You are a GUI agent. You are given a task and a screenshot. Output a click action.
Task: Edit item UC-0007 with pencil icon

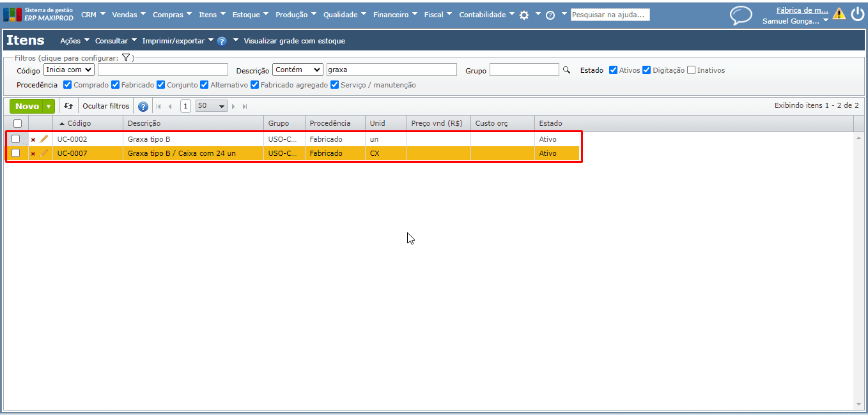coord(44,153)
